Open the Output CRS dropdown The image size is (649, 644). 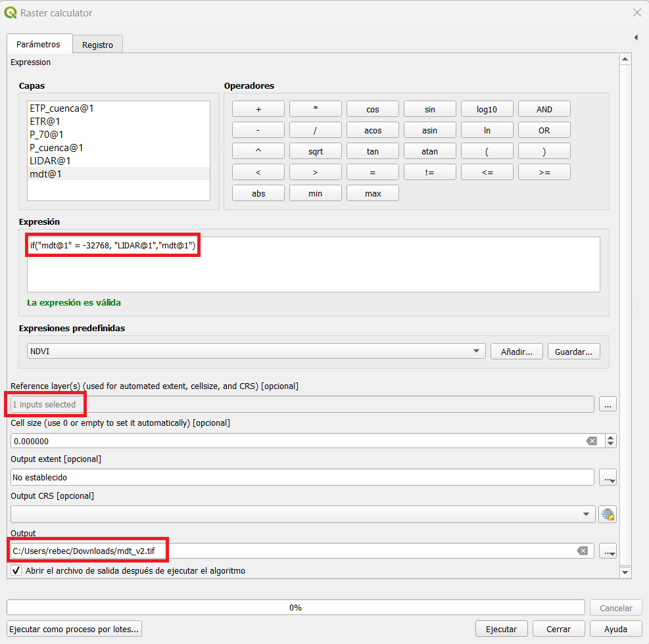(586, 514)
